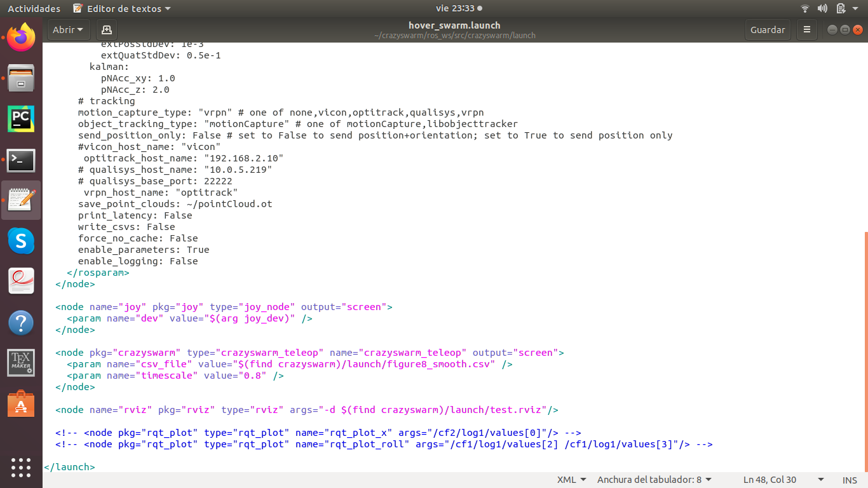This screenshot has height=488, width=868.
Task: Click the # qualisys_host_name comment line
Action: click(175, 170)
